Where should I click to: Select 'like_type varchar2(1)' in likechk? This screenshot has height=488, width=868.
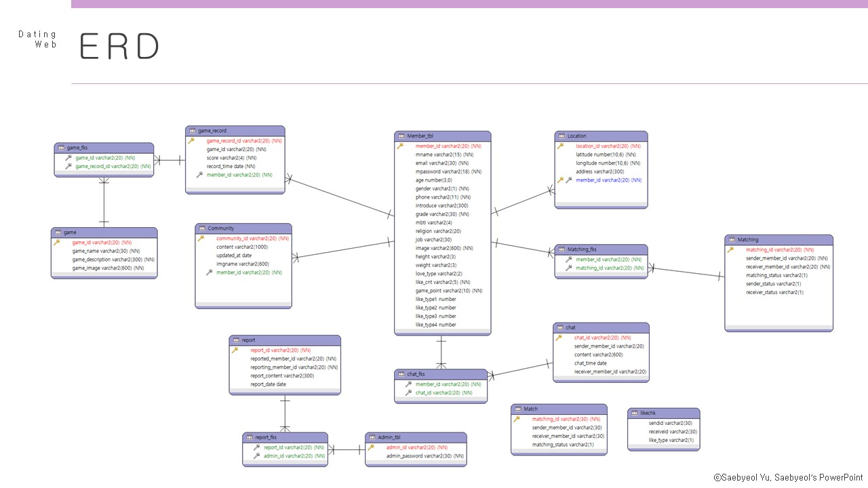tap(671, 440)
